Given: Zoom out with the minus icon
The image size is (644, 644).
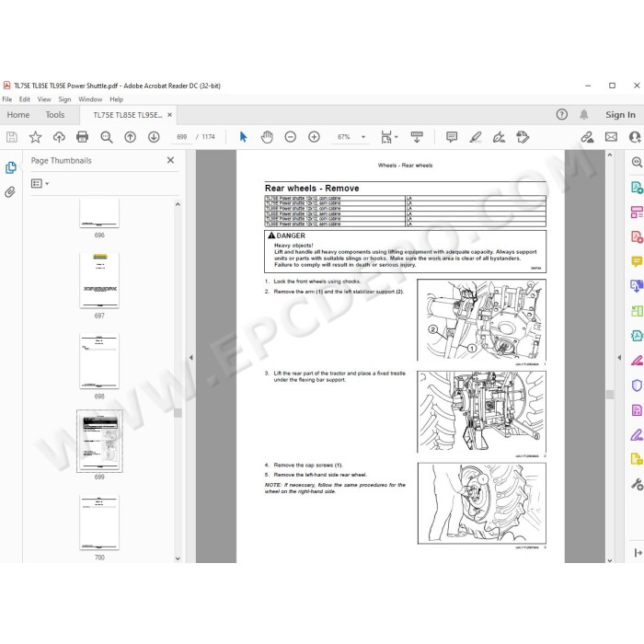Looking at the screenshot, I should tap(291, 137).
